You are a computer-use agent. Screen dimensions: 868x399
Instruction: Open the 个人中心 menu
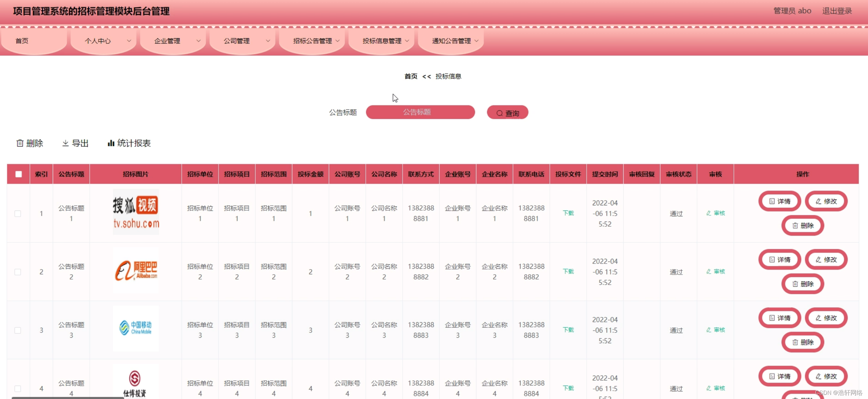(98, 41)
